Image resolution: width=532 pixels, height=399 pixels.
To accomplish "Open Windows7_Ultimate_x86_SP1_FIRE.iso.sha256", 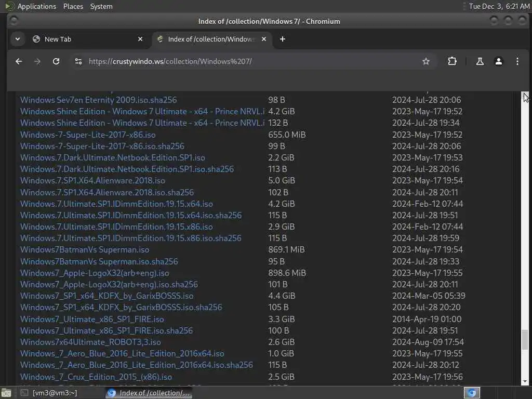I will pyautogui.click(x=107, y=331).
